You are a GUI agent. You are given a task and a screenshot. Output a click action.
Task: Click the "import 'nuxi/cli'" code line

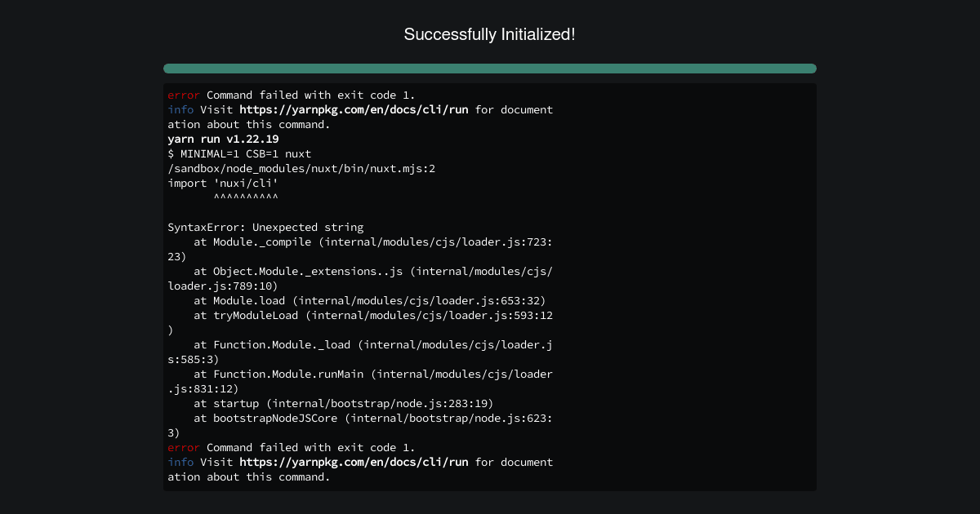click(223, 183)
